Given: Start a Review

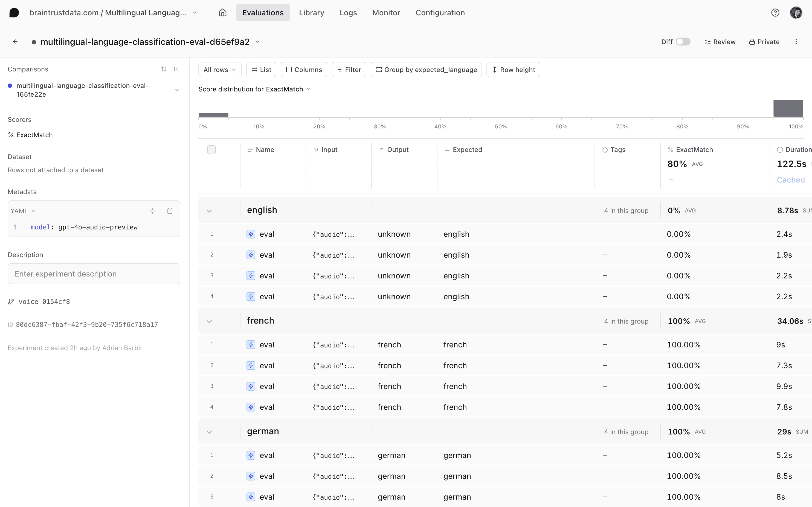Looking at the screenshot, I should (720, 41).
